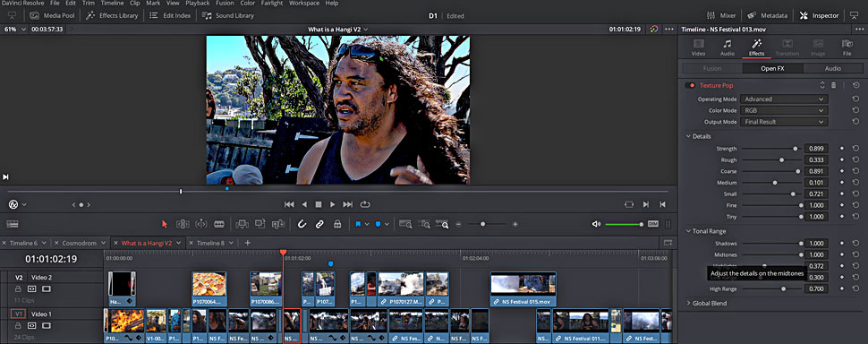Lock the Video 1 track
The width and height of the screenshot is (868, 344).
18,326
